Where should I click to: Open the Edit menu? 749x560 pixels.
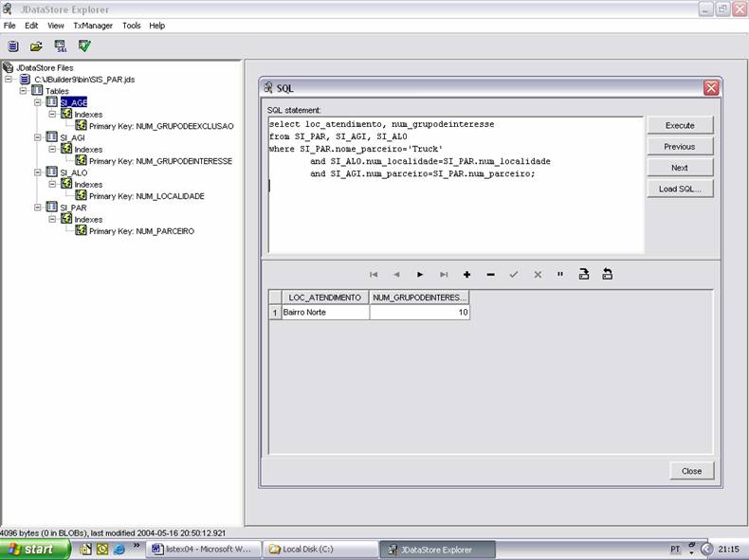[31, 26]
